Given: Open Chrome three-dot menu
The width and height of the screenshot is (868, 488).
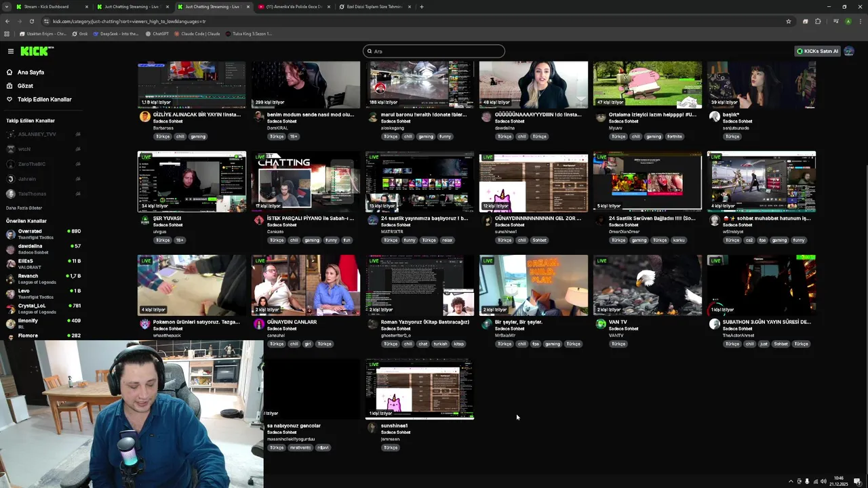Looking at the screenshot, I should point(860,21).
